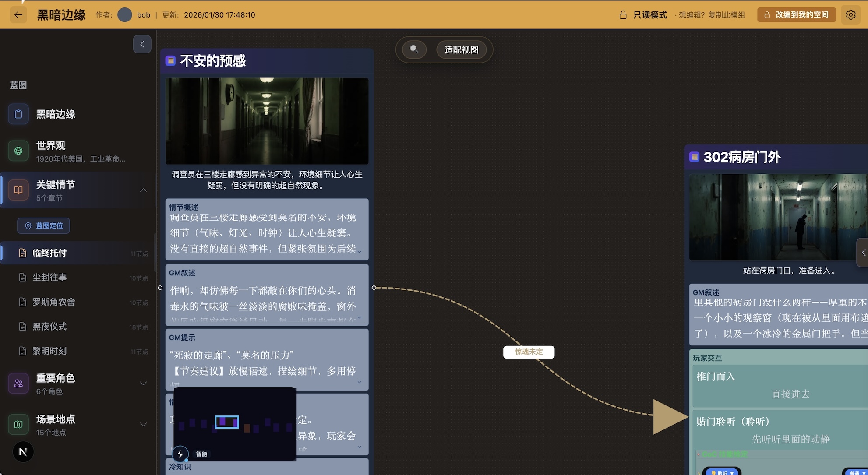
Task: Open the 聆听 skill dropdown
Action: [722, 473]
